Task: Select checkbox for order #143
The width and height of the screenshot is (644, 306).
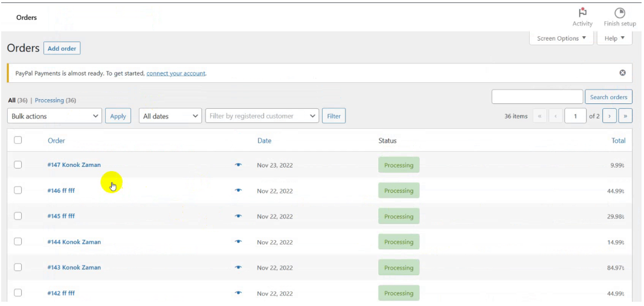Action: tap(18, 267)
